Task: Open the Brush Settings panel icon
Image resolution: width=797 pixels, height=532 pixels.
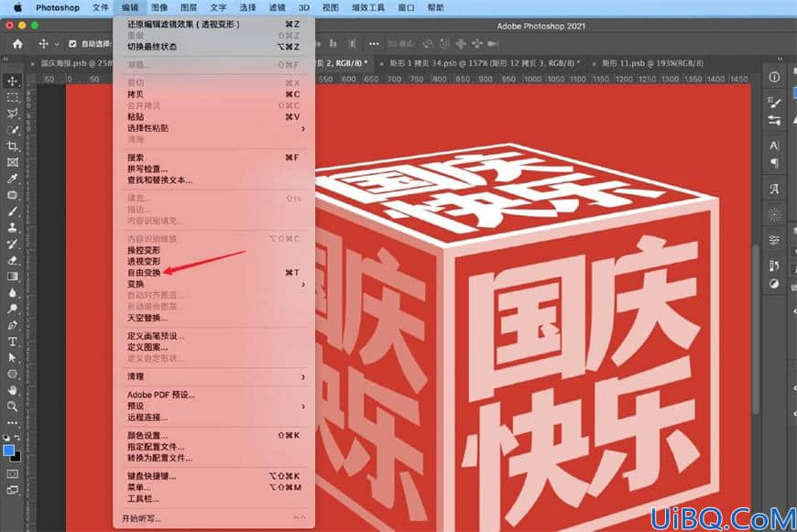Action: point(774,103)
